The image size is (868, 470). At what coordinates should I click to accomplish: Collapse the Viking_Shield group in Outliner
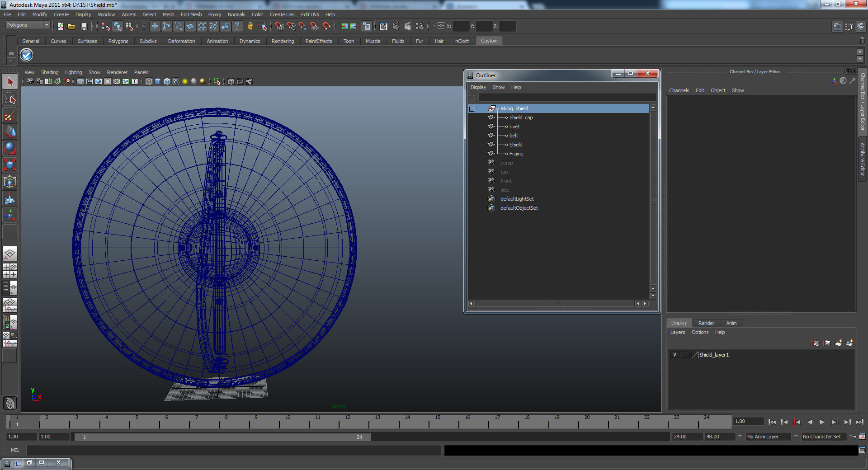pos(472,109)
